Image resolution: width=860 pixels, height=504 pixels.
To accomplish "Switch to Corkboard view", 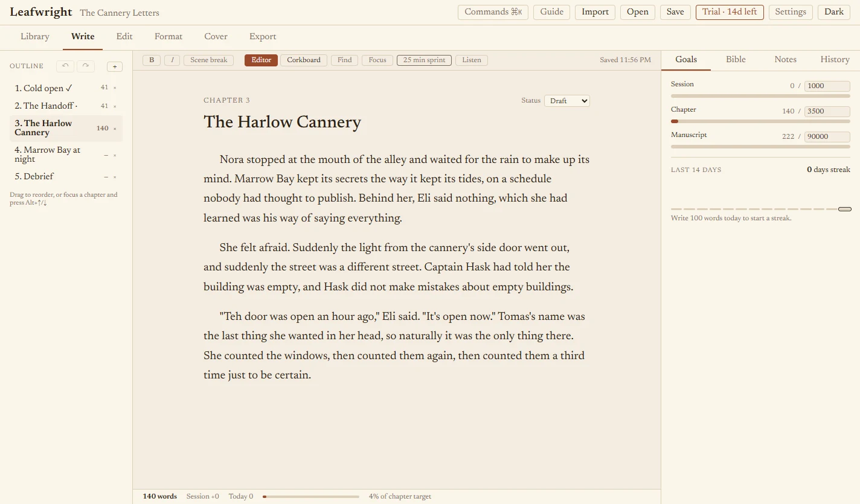I will tap(304, 60).
